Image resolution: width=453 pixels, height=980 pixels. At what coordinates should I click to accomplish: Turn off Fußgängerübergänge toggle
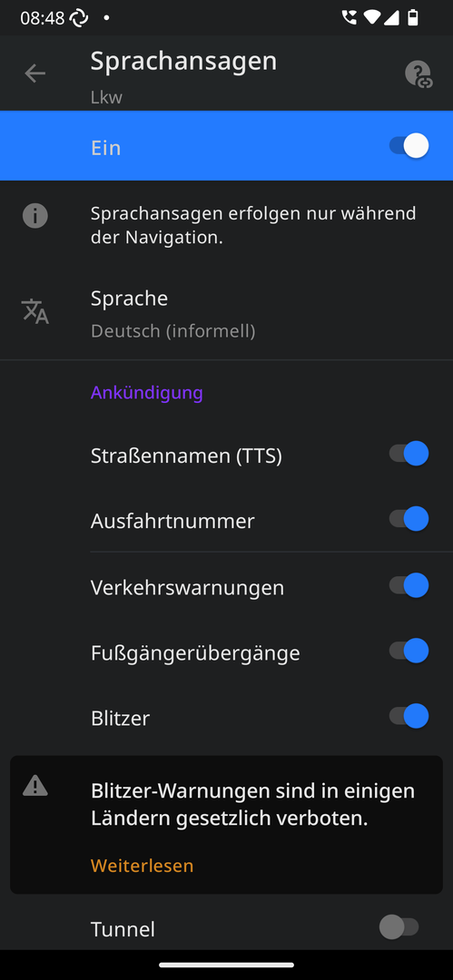tap(409, 651)
